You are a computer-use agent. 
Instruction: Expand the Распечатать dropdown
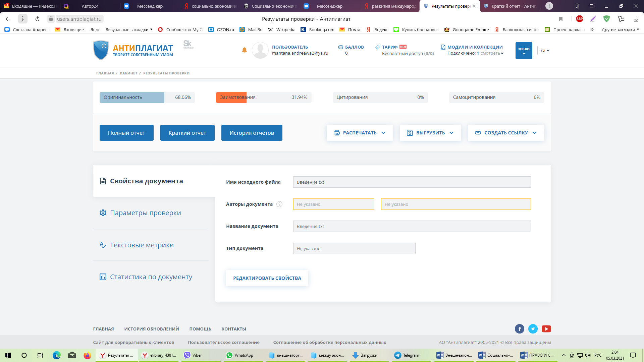click(x=360, y=133)
